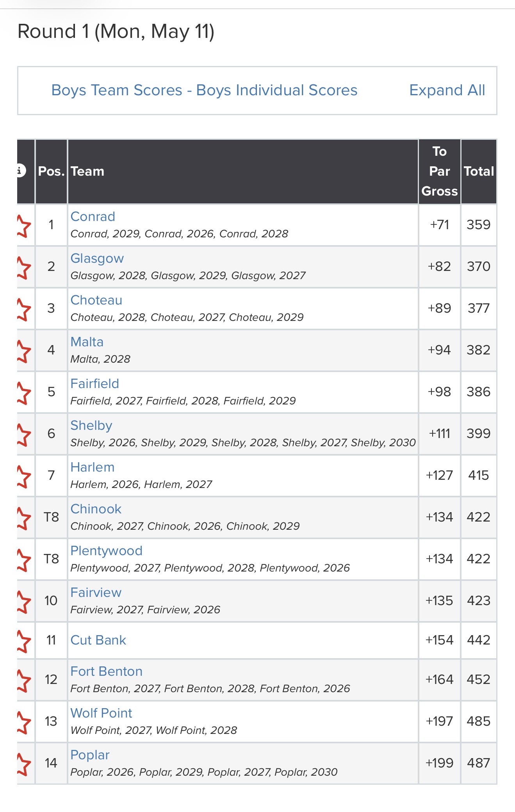Click the Wolf Point team name
Viewport: 515px width, 812px height.
click(x=102, y=713)
